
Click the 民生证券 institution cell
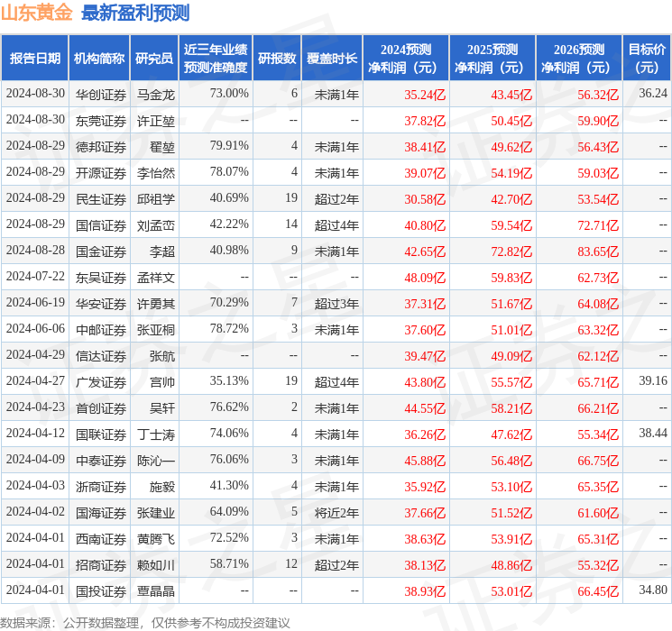101,199
